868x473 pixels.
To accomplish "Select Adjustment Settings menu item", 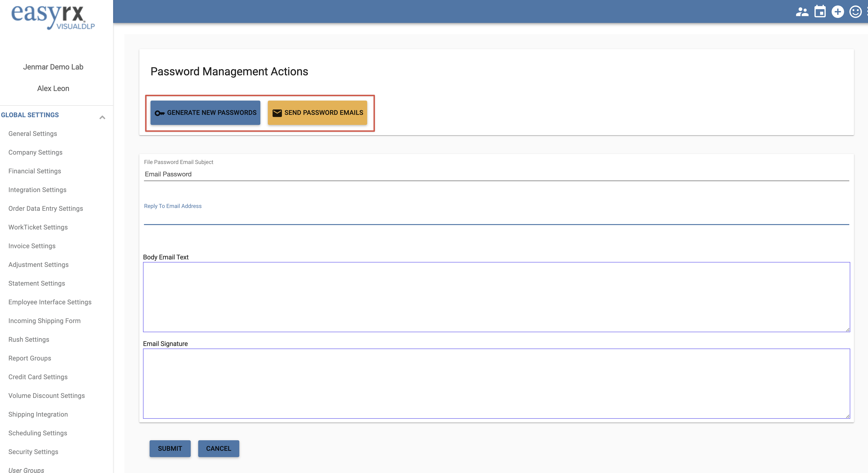I will (38, 265).
